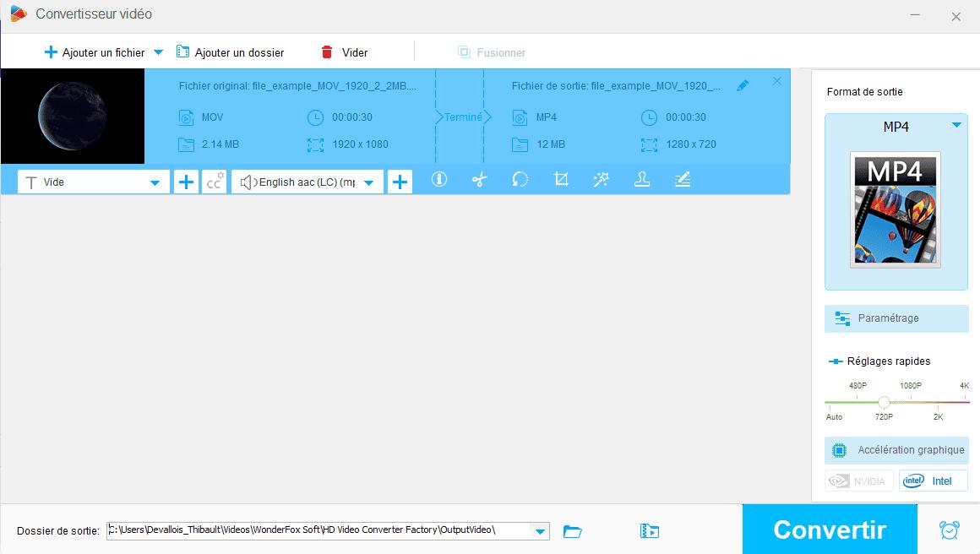Rename output file with pencil icon
This screenshot has width=980, height=554.
(743, 85)
